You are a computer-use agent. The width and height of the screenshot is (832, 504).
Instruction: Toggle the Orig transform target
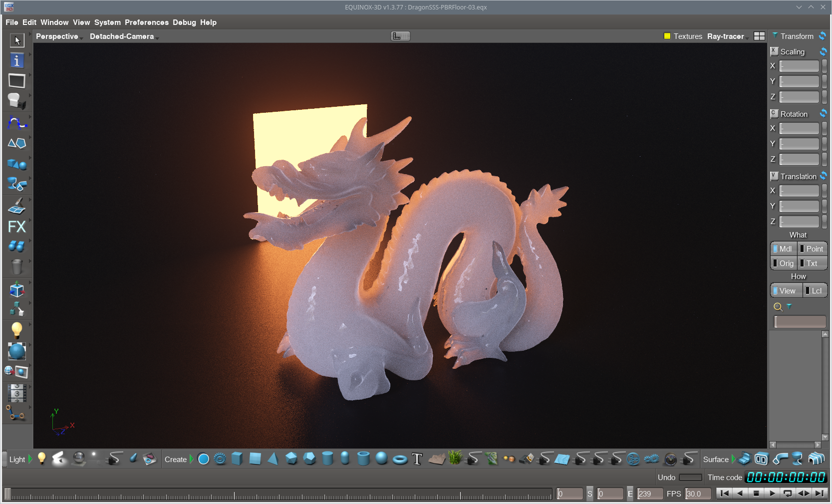(x=784, y=263)
